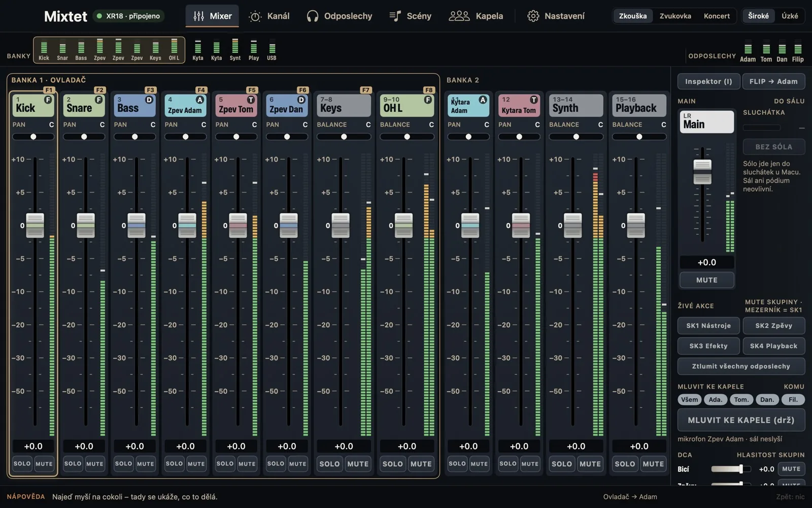Open the Kapela band tab
Image resolution: width=812 pixels, height=508 pixels.
[476, 16]
